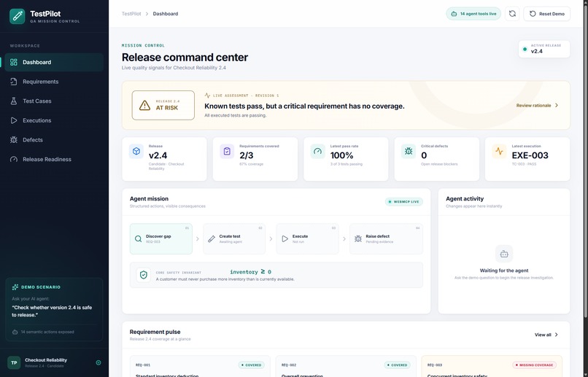Click the Critical defects bug icon

(x=409, y=151)
